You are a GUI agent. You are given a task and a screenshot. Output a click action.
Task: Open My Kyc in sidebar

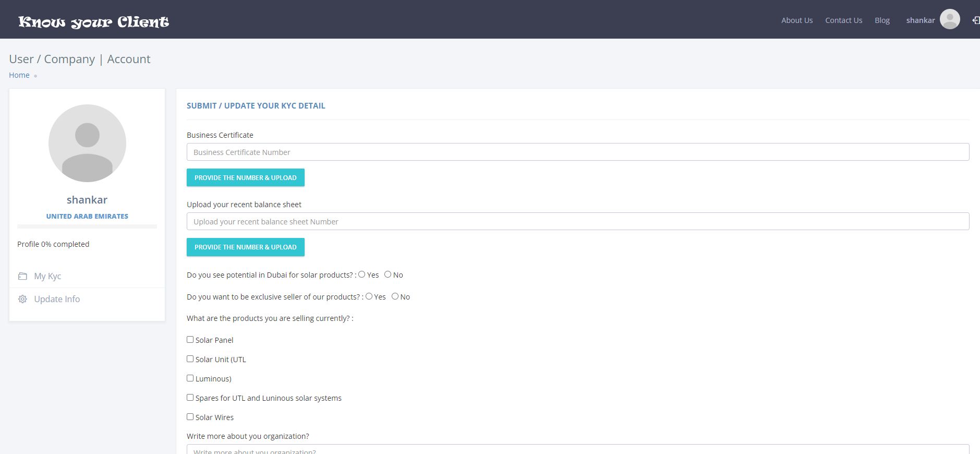47,276
